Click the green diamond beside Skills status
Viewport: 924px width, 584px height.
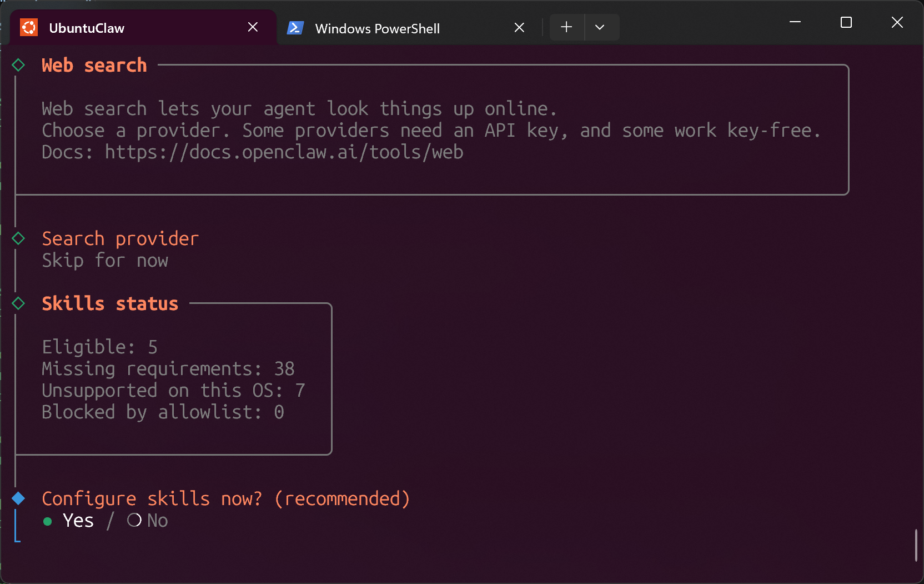18,303
